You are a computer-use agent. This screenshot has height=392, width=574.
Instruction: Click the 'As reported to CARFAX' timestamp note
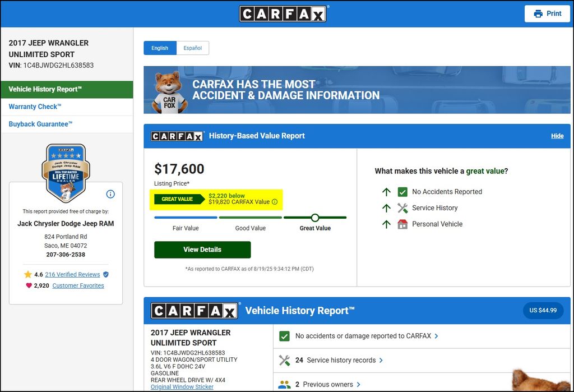pos(249,269)
